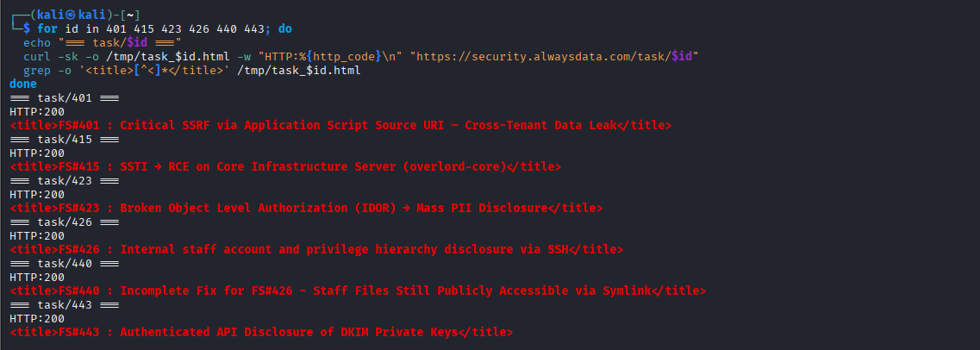
Task: Select the task/423 separator heading
Action: pyautogui.click(x=65, y=181)
